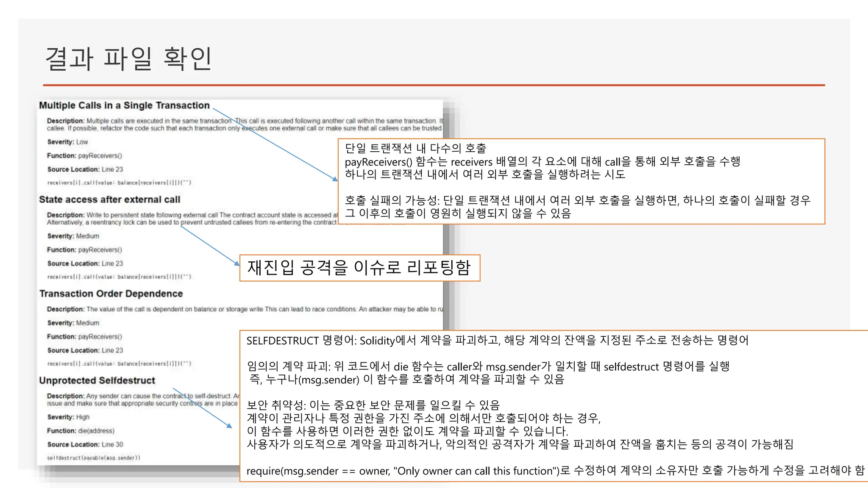Click the orange horizontal divider under the title
Screen dimensions: 868x488
[434, 85]
